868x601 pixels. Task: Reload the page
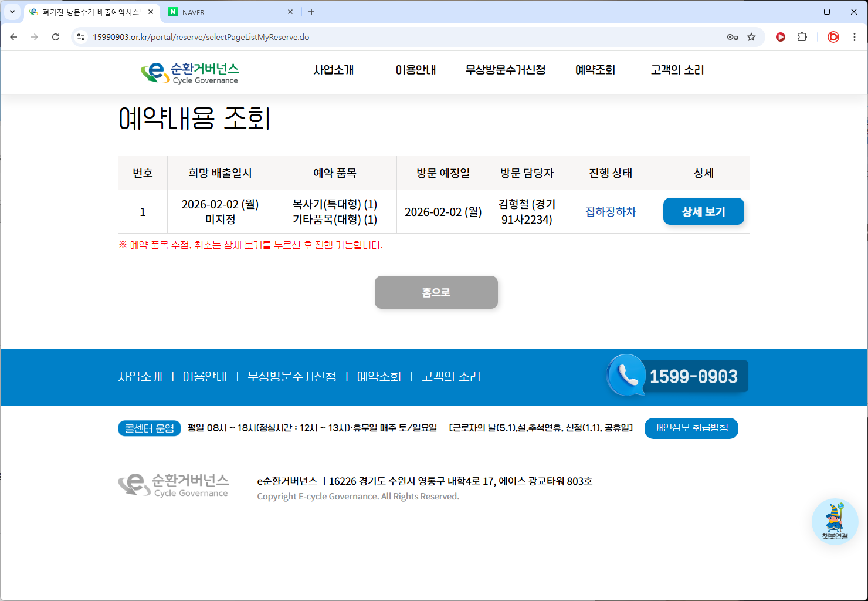(x=56, y=37)
